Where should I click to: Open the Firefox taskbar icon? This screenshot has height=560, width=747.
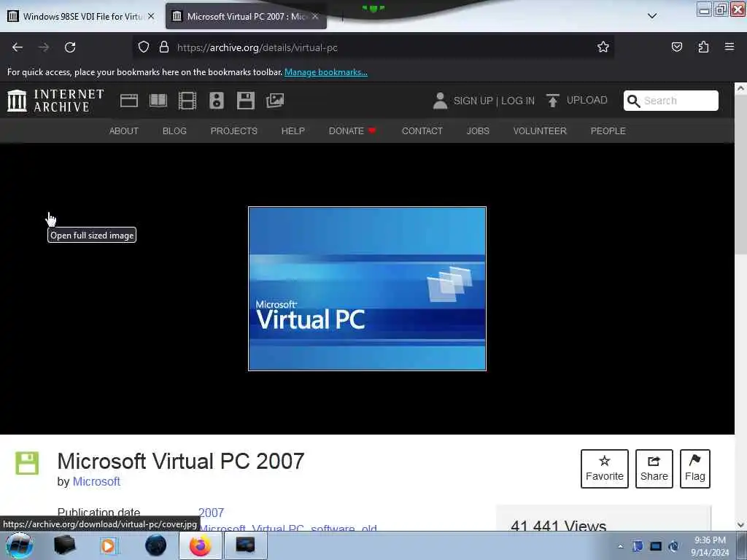point(200,545)
